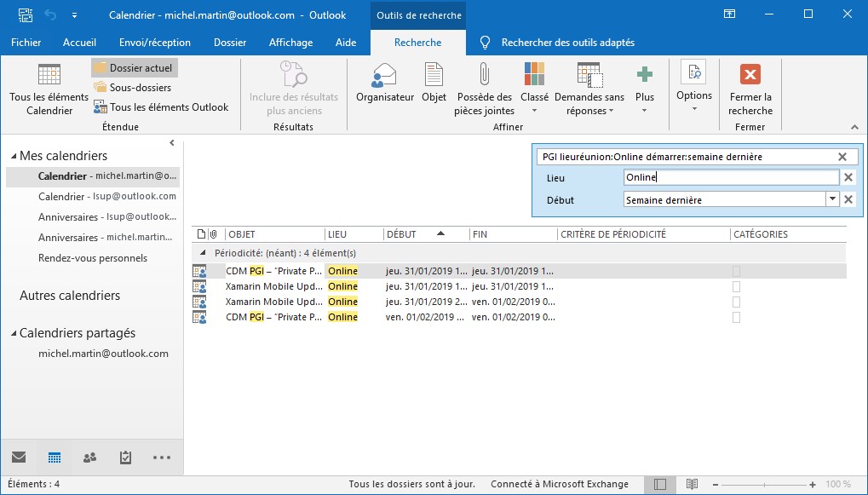Select the Dossier actuel scope option
The height and width of the screenshot is (495, 868).
click(135, 68)
